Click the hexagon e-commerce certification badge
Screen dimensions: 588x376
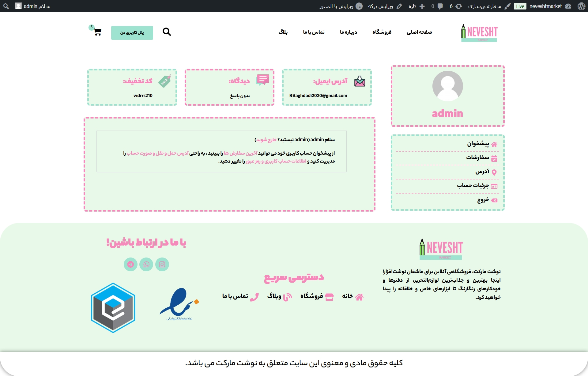coord(113,308)
